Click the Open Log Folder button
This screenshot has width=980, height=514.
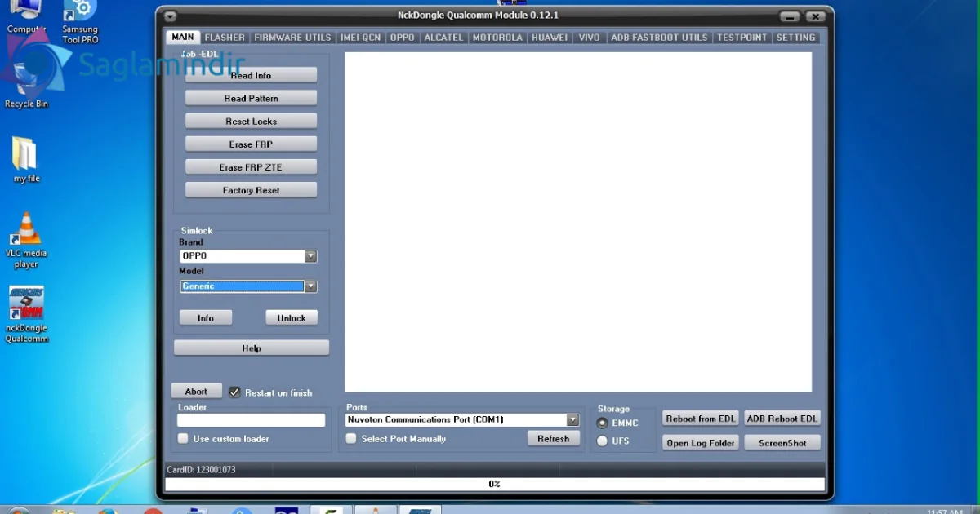tap(701, 443)
